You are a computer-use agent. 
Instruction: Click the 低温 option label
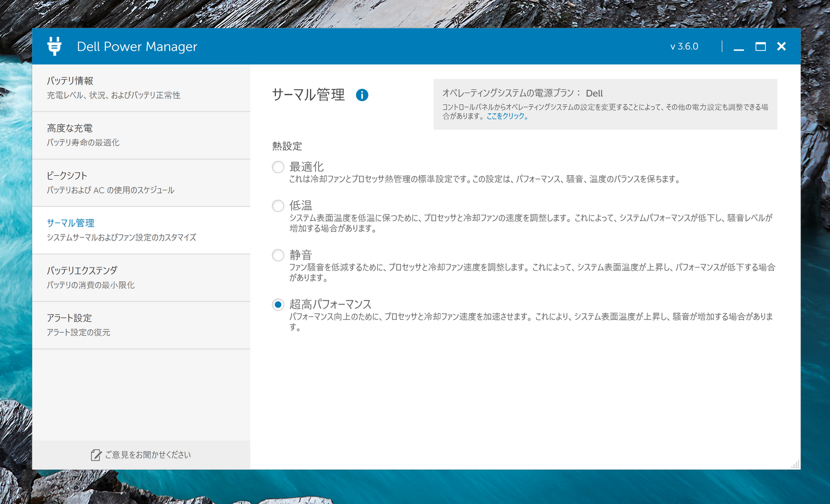301,205
